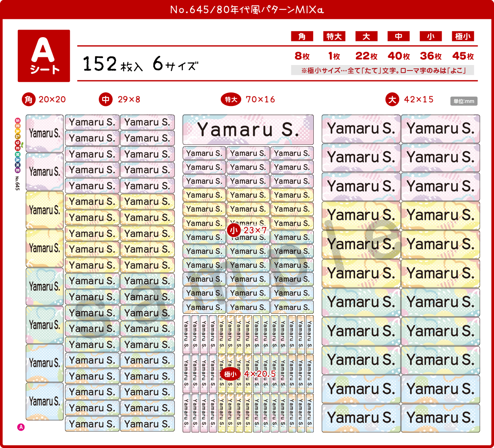Click the red A シート badge
This screenshot has width=494, height=448.
point(44,56)
